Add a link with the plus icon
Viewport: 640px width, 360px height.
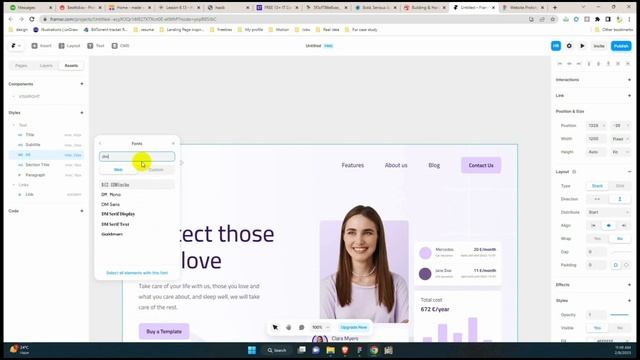(x=629, y=96)
